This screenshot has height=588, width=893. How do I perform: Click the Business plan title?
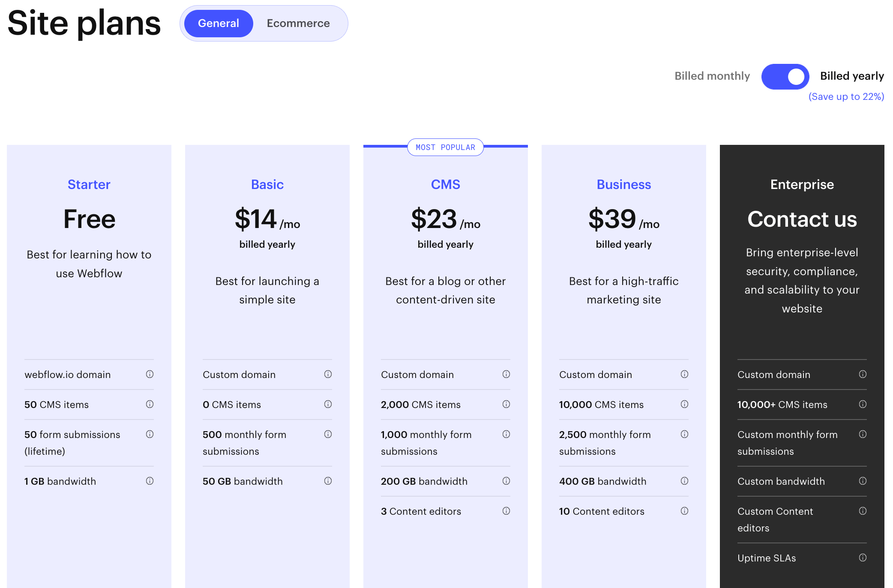tap(623, 184)
